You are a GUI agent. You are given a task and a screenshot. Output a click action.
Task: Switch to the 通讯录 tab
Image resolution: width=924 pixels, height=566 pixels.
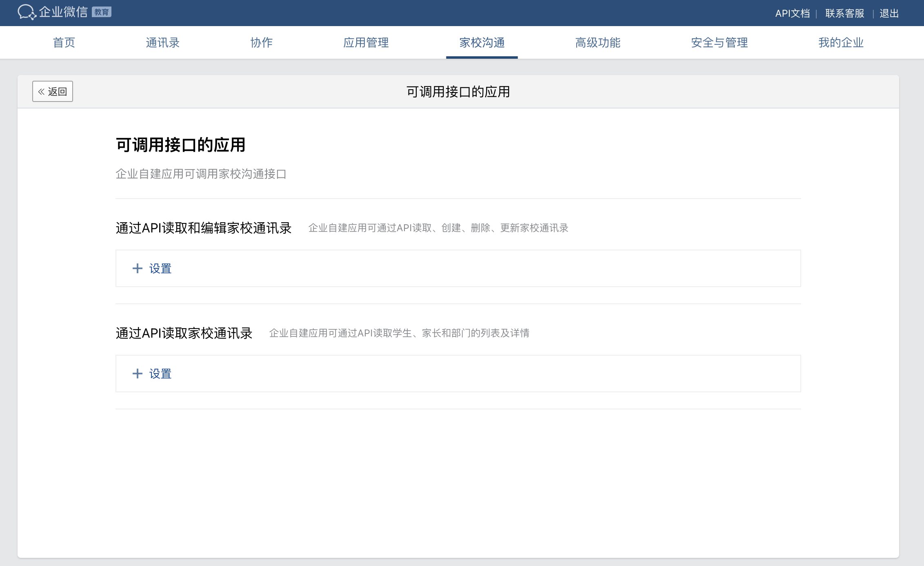click(x=162, y=42)
